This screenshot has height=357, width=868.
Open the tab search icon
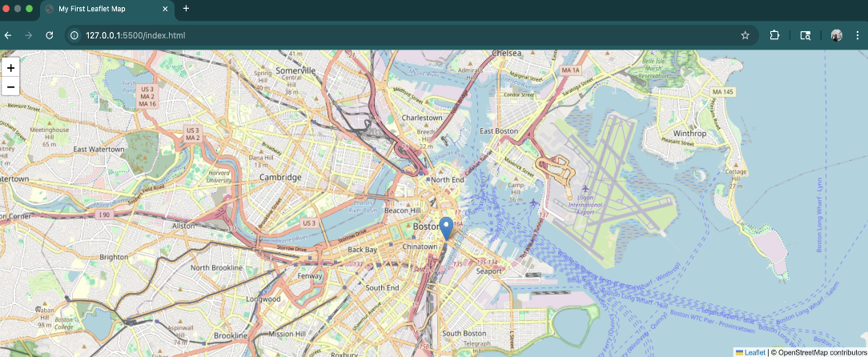click(806, 35)
